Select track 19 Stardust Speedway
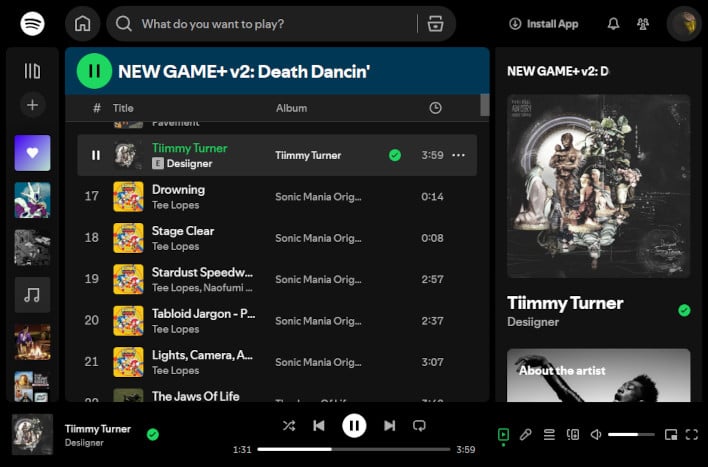The image size is (708, 467). (x=277, y=279)
